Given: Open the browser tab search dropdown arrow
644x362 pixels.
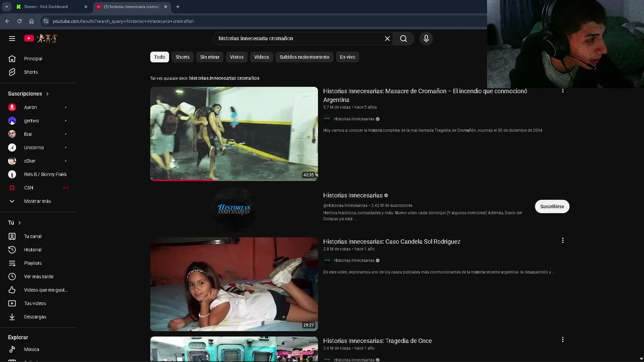Looking at the screenshot, I should pyautogui.click(x=7, y=7).
